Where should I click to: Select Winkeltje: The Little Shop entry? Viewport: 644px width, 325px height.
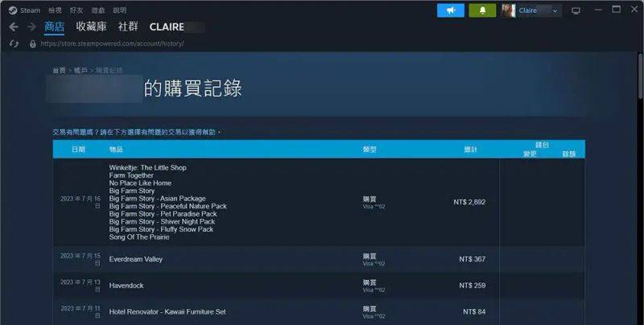[x=147, y=167]
